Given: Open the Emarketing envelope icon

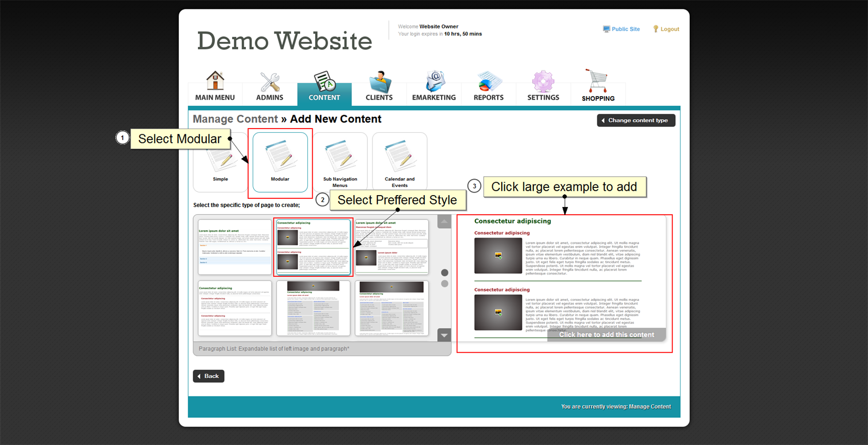Looking at the screenshot, I should (x=434, y=82).
